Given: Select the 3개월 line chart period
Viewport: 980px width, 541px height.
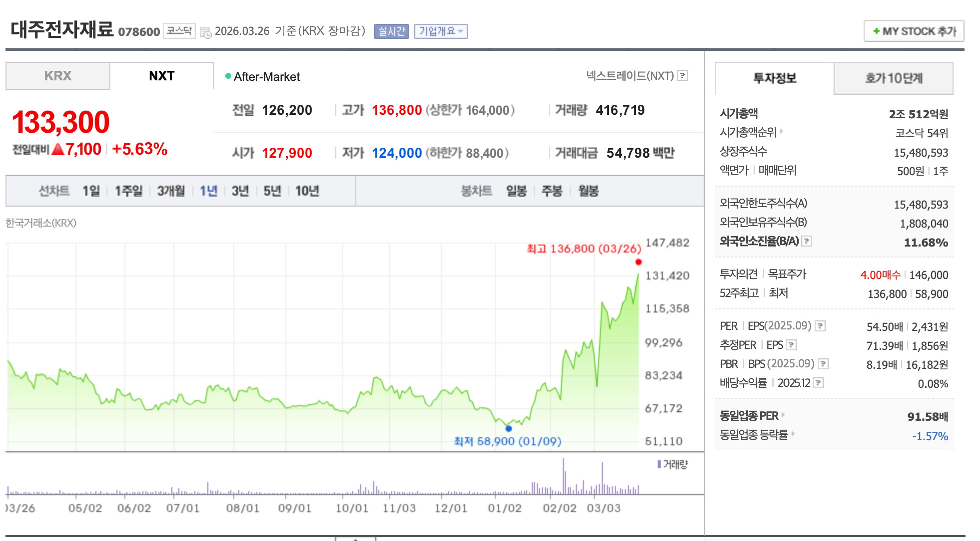Looking at the screenshot, I should [x=171, y=191].
